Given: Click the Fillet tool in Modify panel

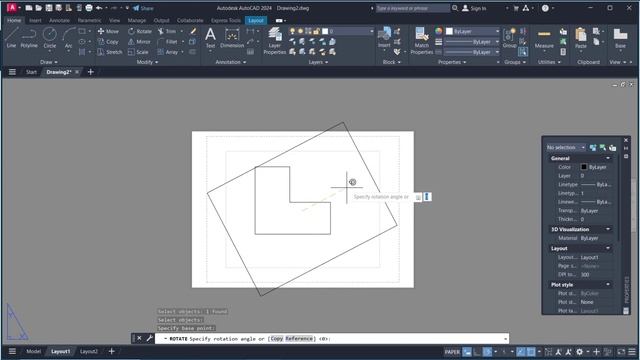Looking at the screenshot, I should [167, 42].
